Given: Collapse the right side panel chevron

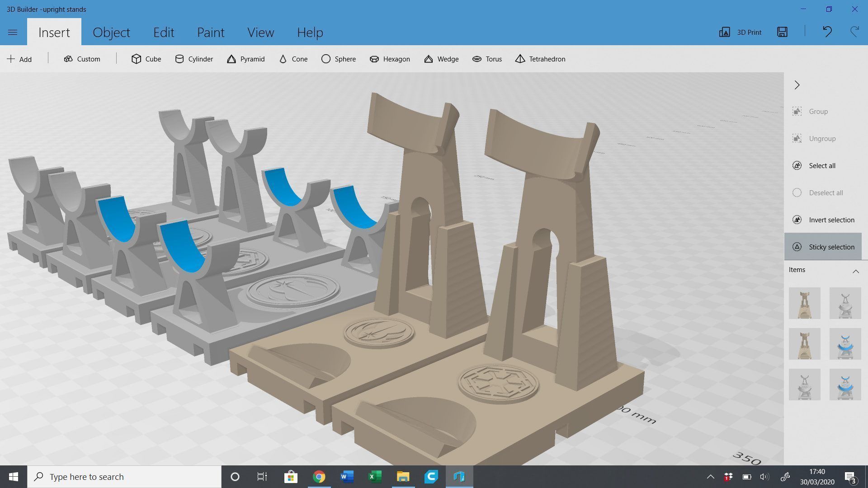Looking at the screenshot, I should point(797,85).
